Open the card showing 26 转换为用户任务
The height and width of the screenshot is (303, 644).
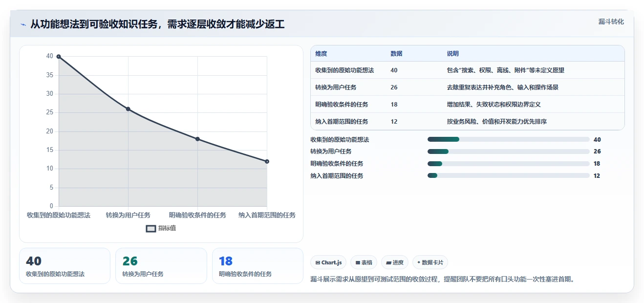(161, 266)
